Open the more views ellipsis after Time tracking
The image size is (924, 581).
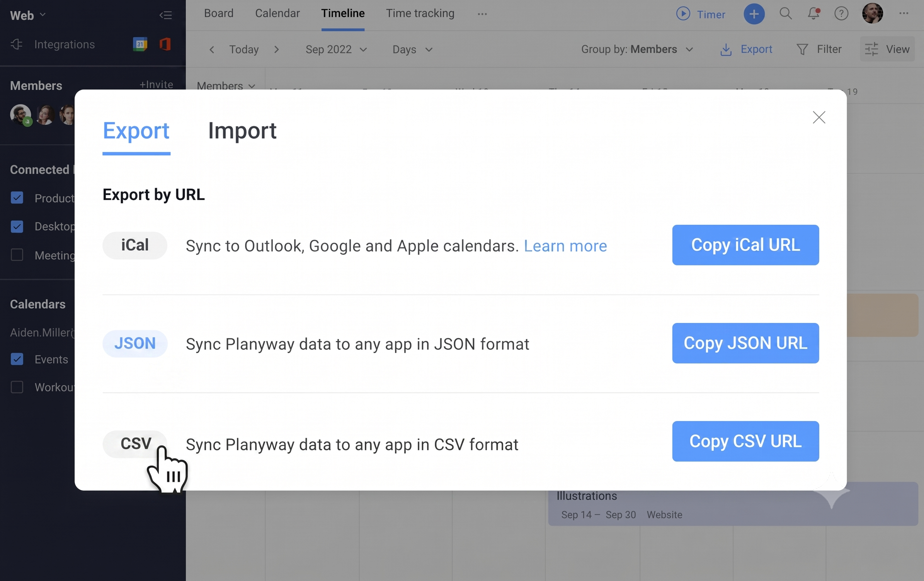click(482, 14)
